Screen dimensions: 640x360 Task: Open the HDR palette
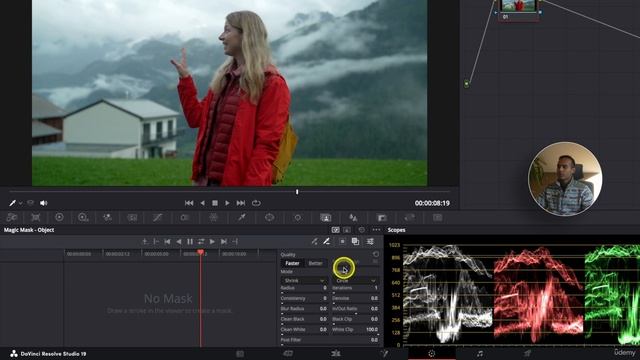pyautogui.click(x=83, y=218)
